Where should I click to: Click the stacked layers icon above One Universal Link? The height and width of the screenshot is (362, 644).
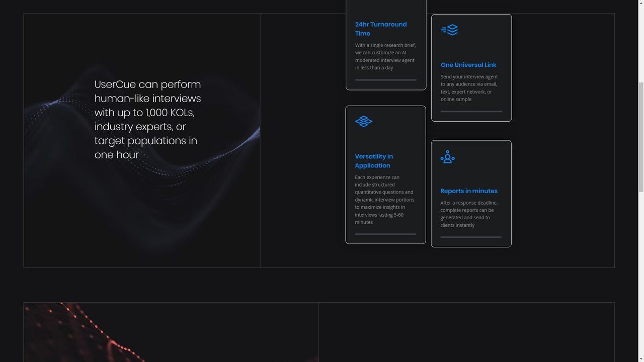tap(449, 30)
